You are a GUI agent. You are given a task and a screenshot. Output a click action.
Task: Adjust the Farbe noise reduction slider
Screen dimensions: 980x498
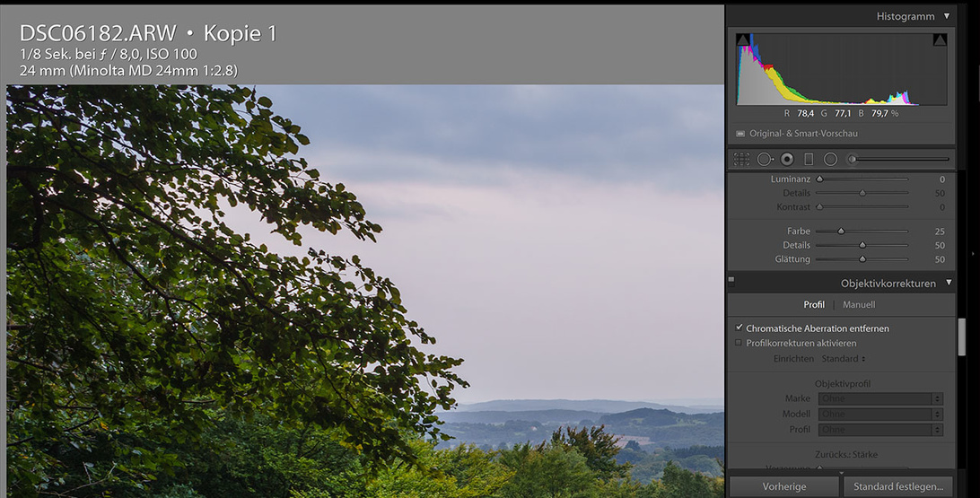pyautogui.click(x=841, y=232)
